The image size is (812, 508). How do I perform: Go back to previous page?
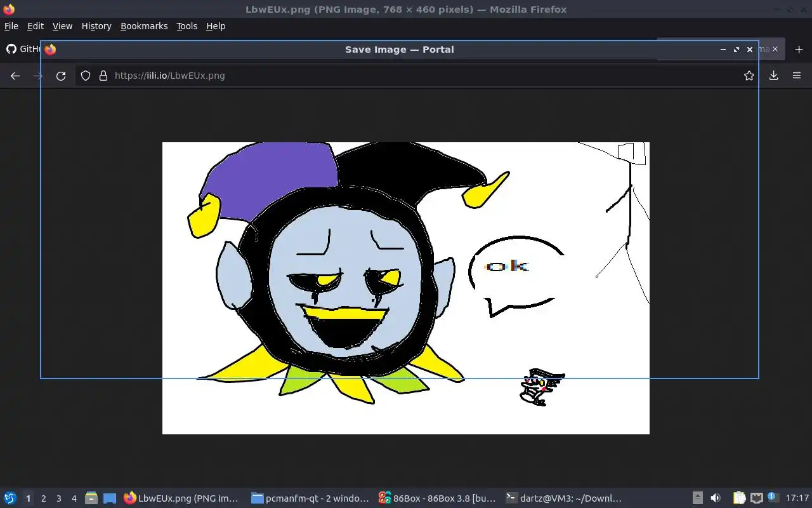[15, 76]
